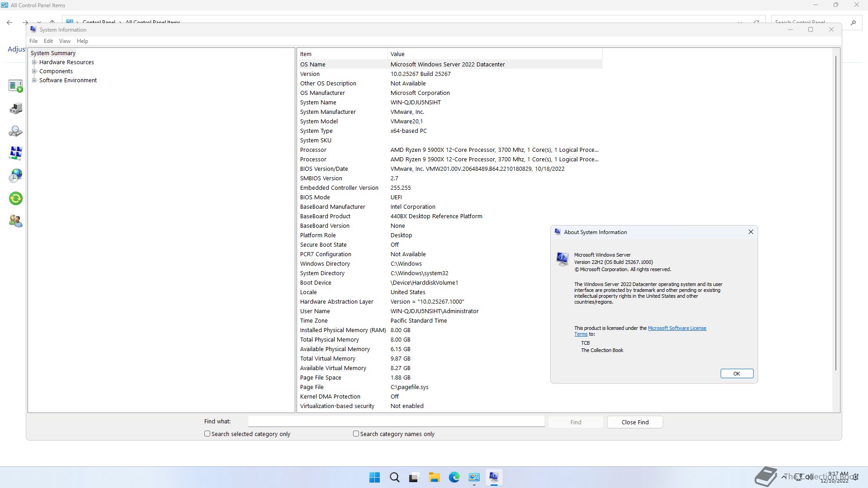Viewport: 868px width, 488px height.
Task: Open the User Accounts people icon
Action: [x=15, y=221]
